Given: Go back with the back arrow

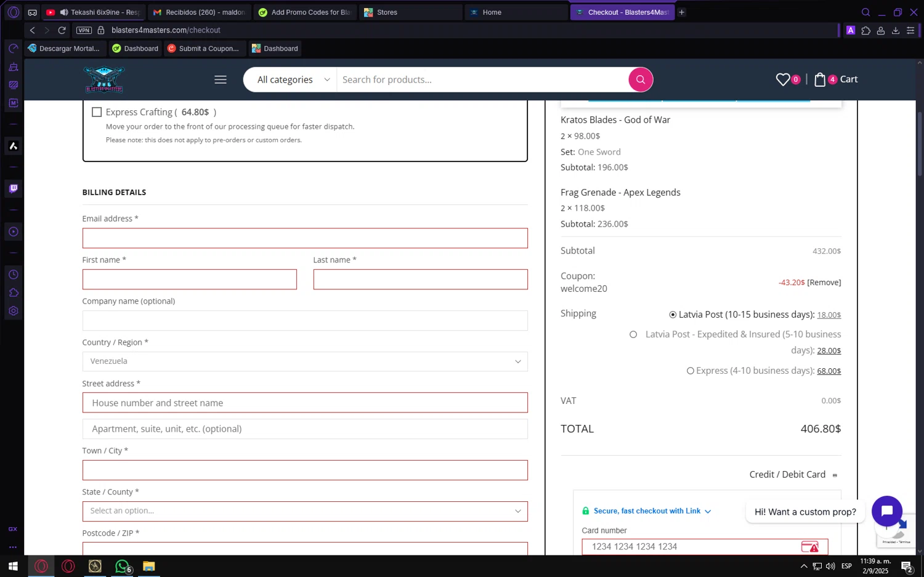Looking at the screenshot, I should 33,30.
